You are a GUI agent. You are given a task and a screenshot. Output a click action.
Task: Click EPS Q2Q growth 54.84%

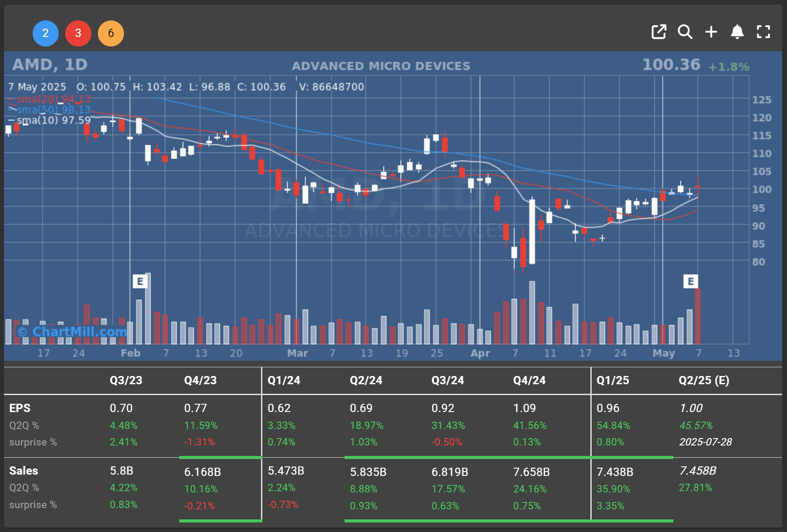pyautogui.click(x=613, y=426)
